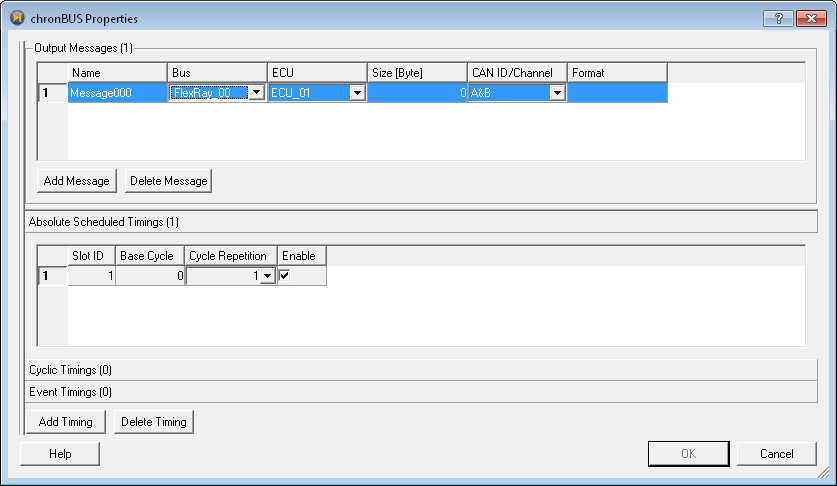Select row 1 header in the timings table

[52, 276]
